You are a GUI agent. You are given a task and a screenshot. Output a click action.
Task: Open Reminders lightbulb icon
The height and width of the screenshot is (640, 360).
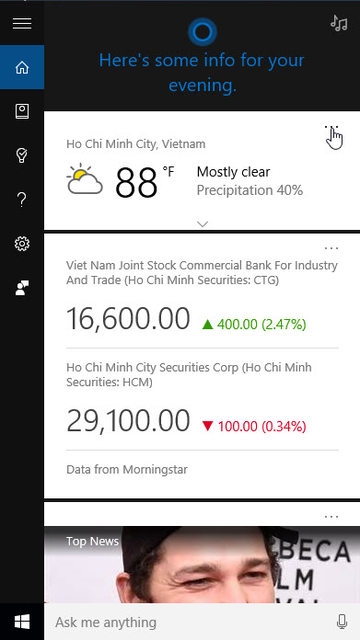coord(22,156)
